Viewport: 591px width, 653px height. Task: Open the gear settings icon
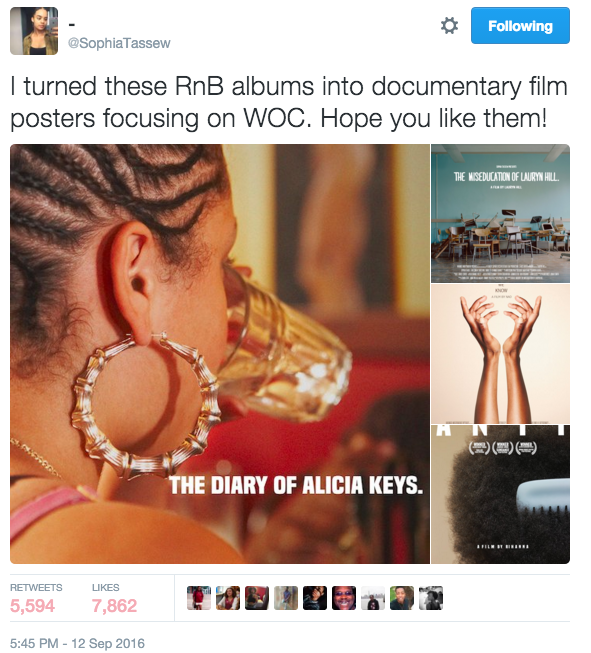pyautogui.click(x=449, y=26)
